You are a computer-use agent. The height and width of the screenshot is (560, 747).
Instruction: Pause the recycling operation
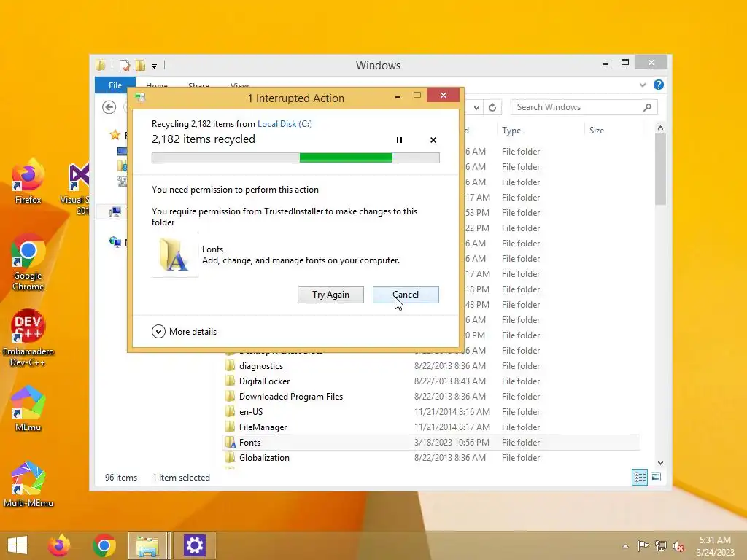(x=399, y=140)
